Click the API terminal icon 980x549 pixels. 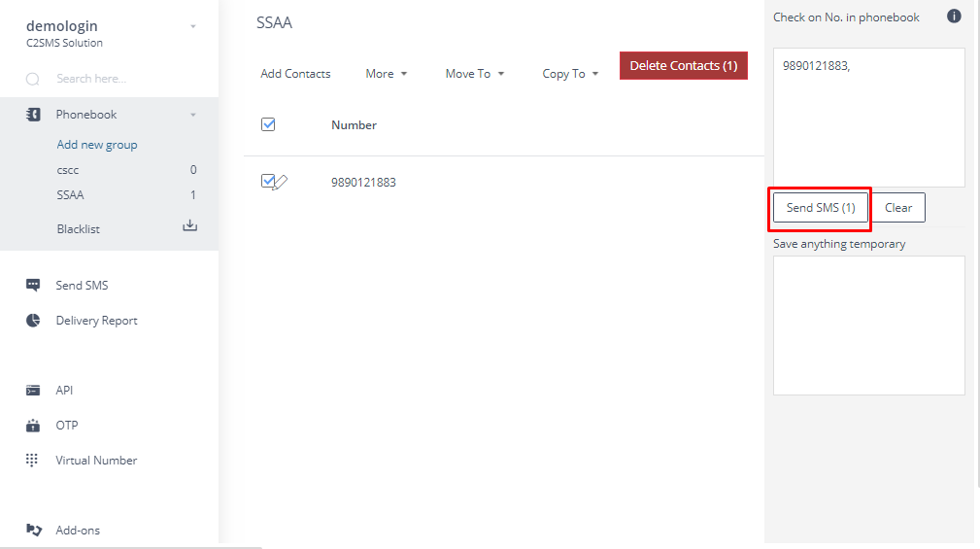click(33, 391)
